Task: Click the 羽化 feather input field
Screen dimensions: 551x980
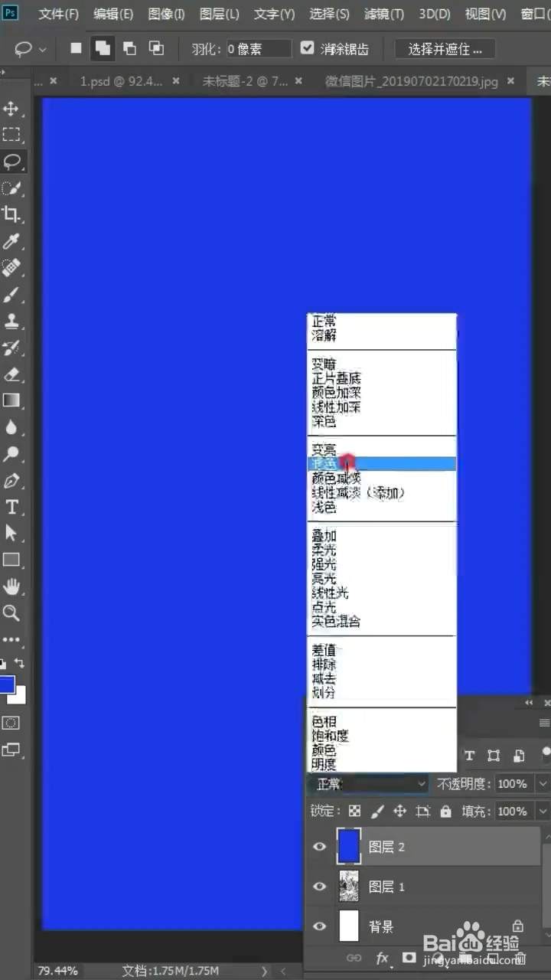Action: 259,49
